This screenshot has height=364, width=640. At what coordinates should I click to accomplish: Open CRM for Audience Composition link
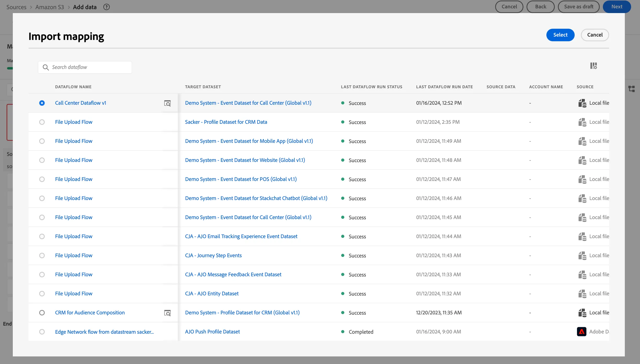(x=90, y=313)
